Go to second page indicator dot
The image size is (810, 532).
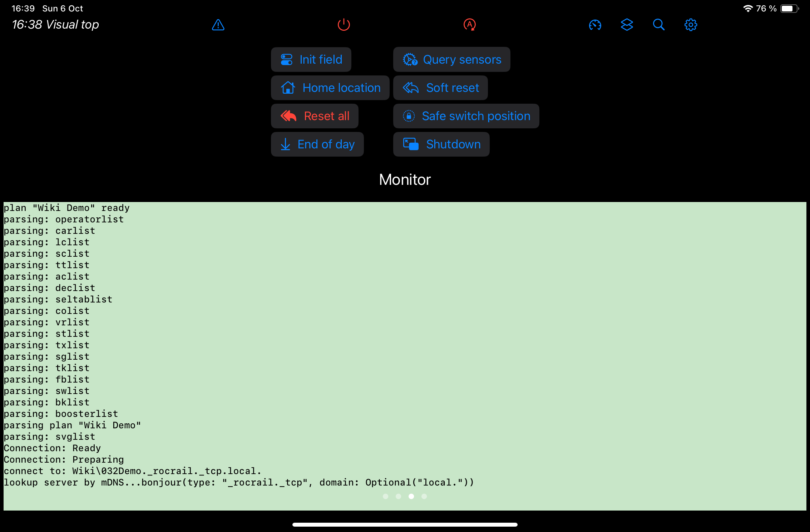click(x=398, y=496)
